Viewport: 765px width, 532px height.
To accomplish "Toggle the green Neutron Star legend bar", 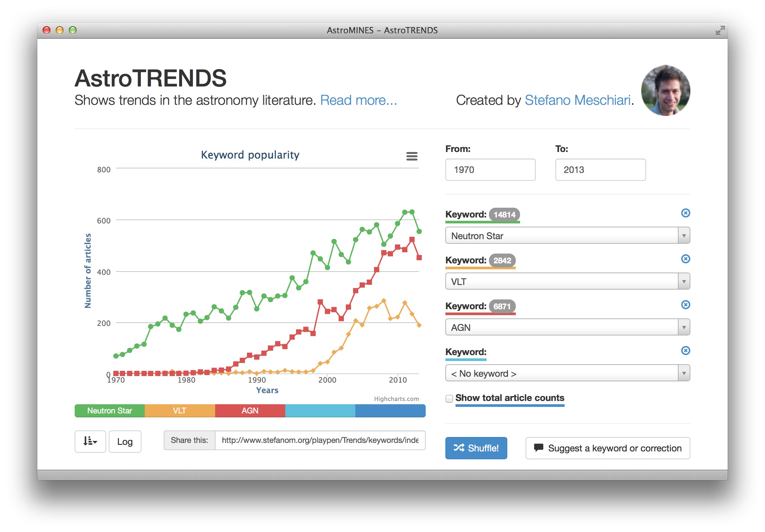I will pos(110,411).
